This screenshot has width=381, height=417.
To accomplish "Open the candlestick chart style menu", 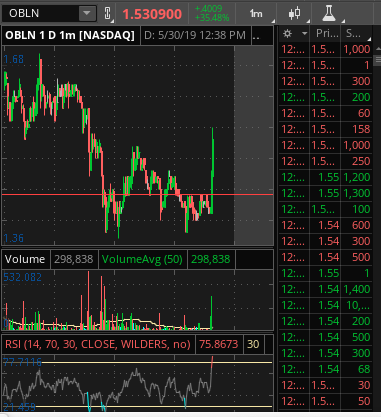I will tap(294, 13).
